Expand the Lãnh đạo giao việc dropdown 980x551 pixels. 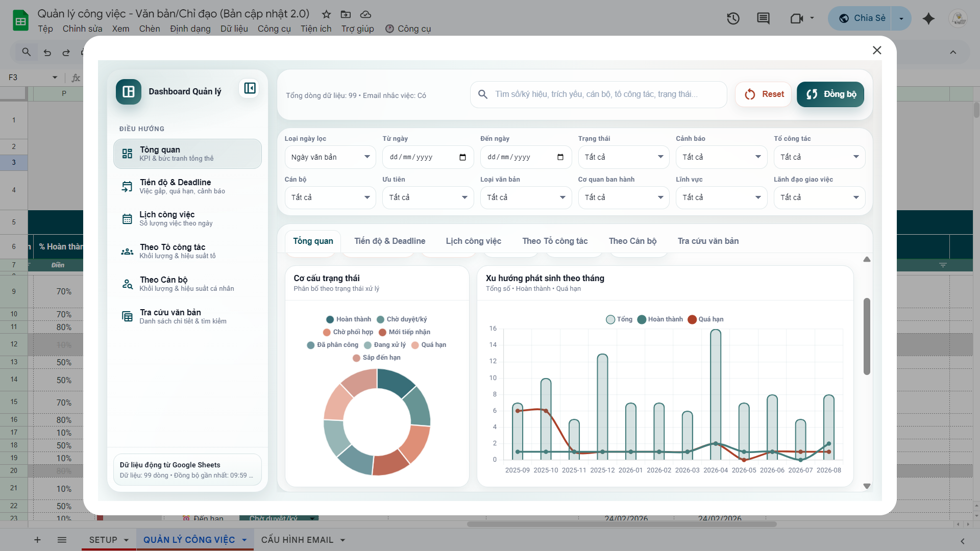point(819,197)
